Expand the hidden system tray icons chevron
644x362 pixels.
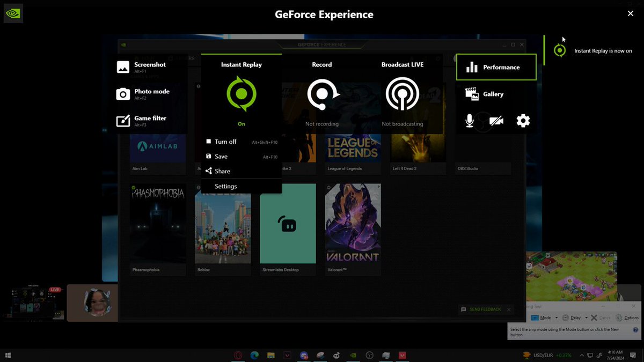point(581,355)
